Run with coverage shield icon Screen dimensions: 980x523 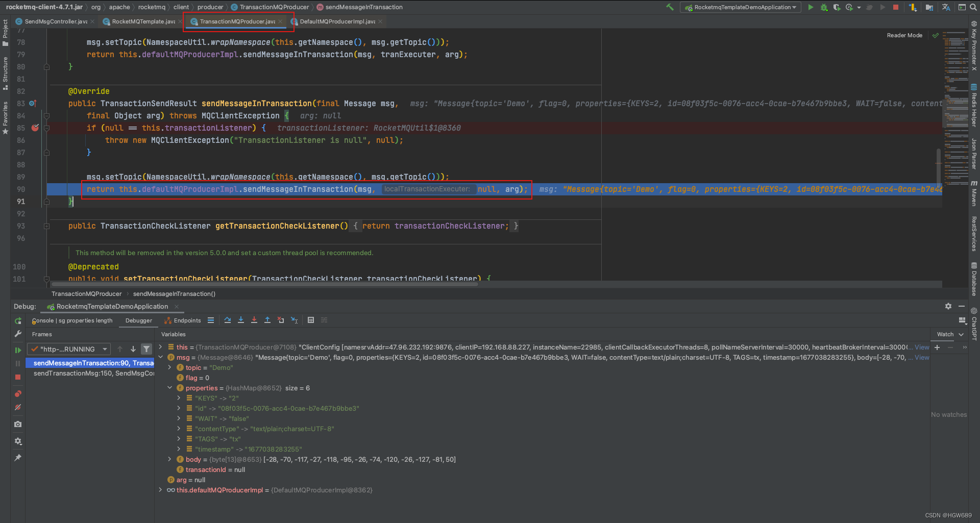click(x=837, y=7)
